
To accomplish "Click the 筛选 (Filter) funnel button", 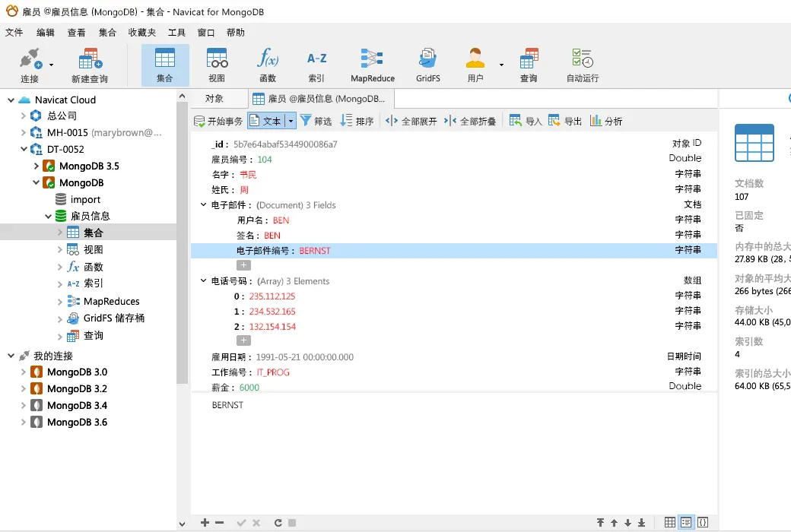I will [x=316, y=121].
